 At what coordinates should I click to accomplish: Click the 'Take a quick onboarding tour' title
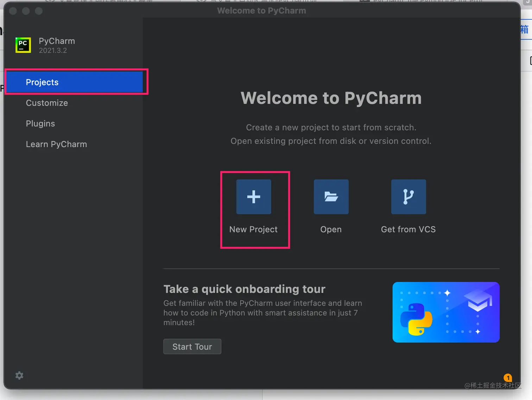pos(244,289)
